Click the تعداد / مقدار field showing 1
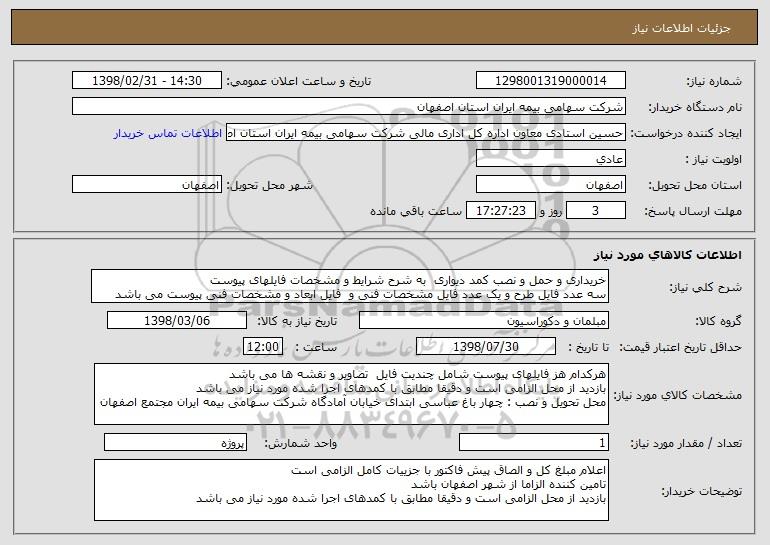This screenshot has width=770, height=545. [x=534, y=442]
